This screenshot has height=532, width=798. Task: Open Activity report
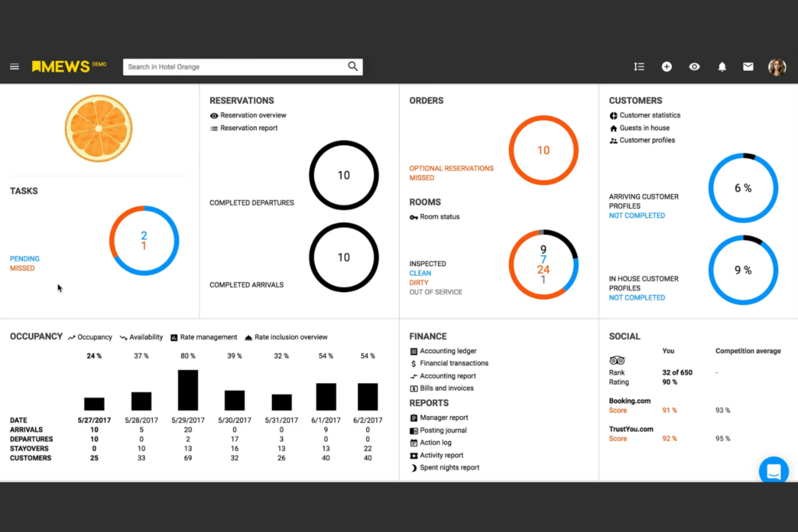[441, 455]
